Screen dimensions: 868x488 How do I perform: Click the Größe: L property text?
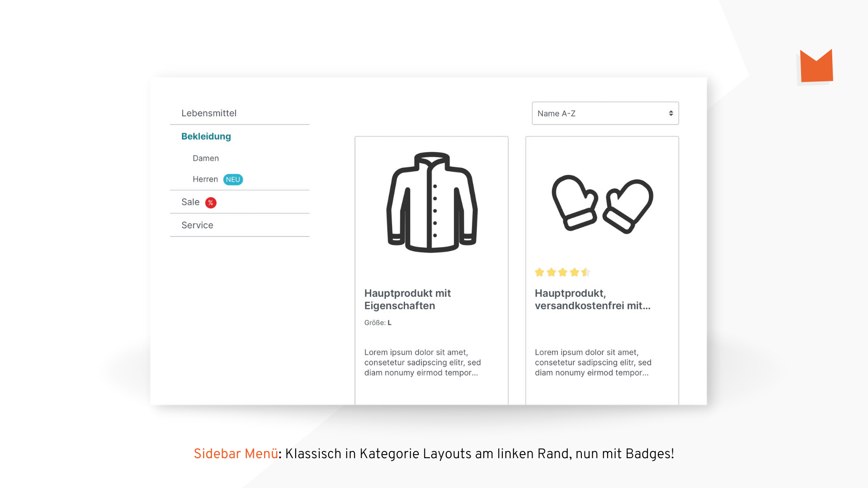[x=378, y=323]
